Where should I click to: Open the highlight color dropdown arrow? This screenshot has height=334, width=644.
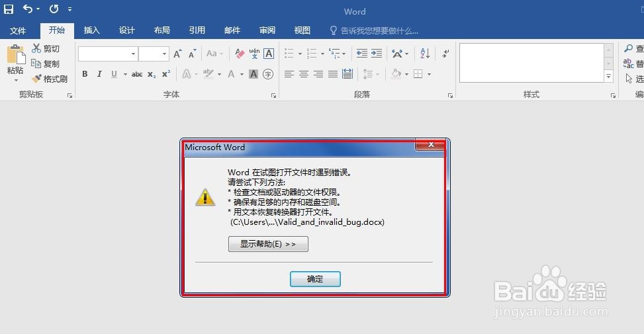pyautogui.click(x=219, y=74)
